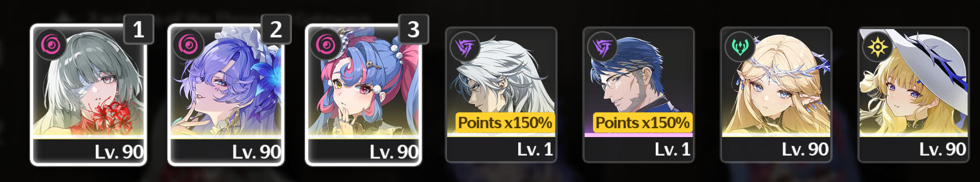Click the pink spiral icon on the twin-tail character
Viewport: 980px width, 182px height.
(326, 45)
